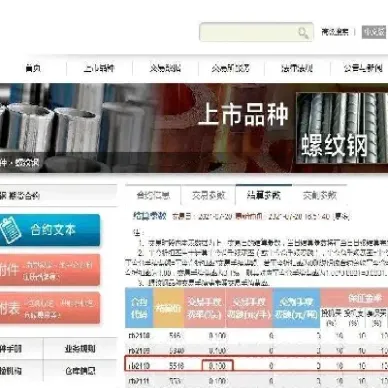Click the bracketed link after the update time
This screenshot has width=388, height=388.
pyautogui.click(x=341, y=217)
